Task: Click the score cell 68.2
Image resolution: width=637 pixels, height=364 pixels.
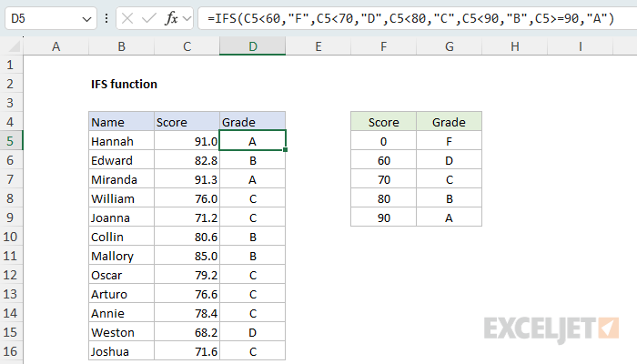Action: click(187, 332)
